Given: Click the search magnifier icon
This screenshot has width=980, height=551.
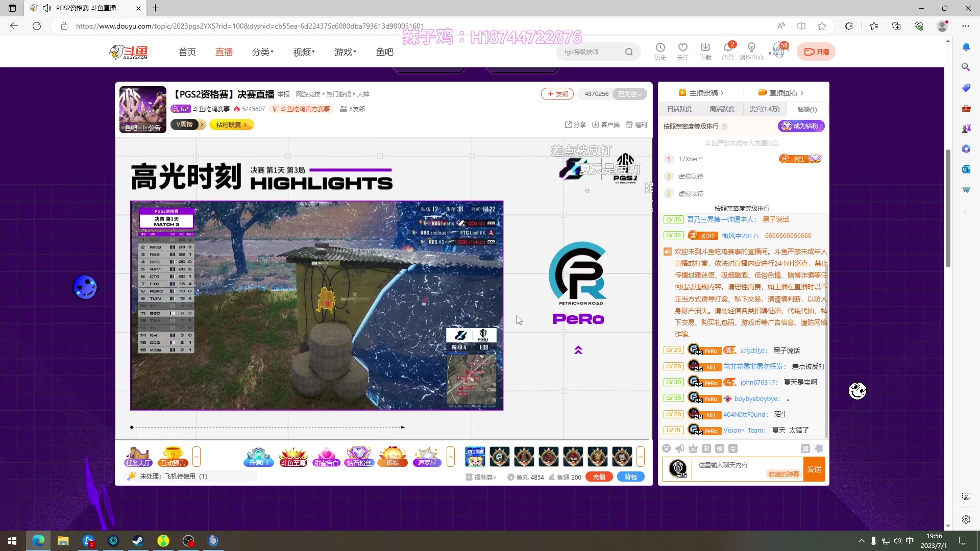Looking at the screenshot, I should (x=629, y=52).
